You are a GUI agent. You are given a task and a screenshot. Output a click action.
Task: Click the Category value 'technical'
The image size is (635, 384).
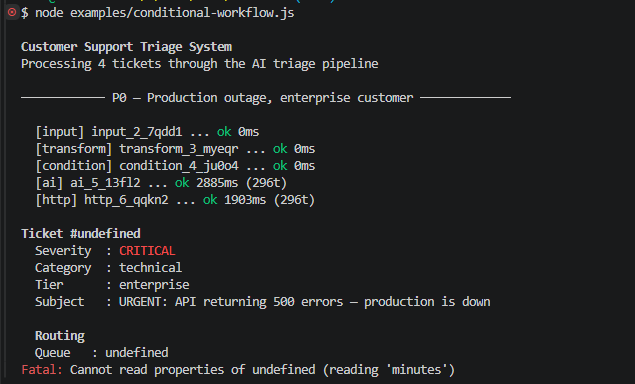[150, 268]
